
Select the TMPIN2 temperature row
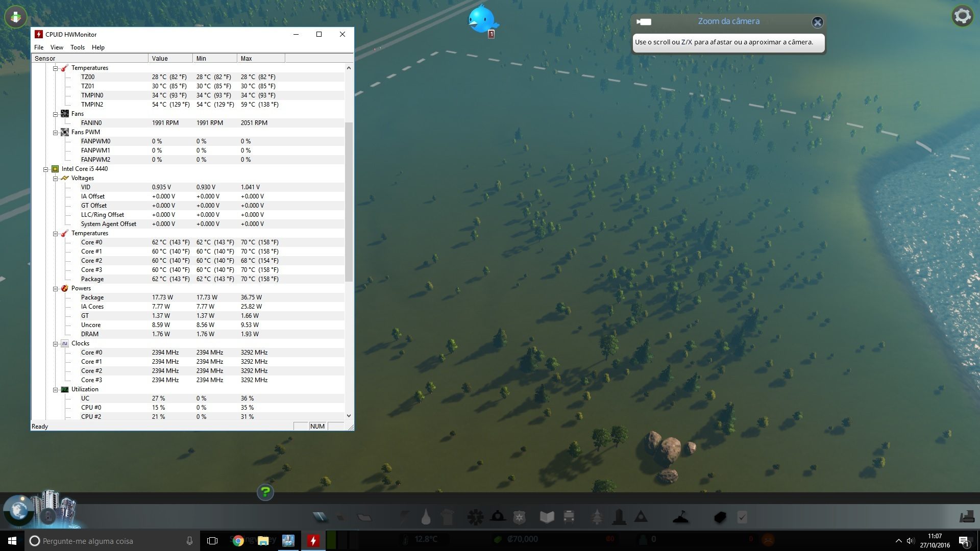[x=188, y=105]
